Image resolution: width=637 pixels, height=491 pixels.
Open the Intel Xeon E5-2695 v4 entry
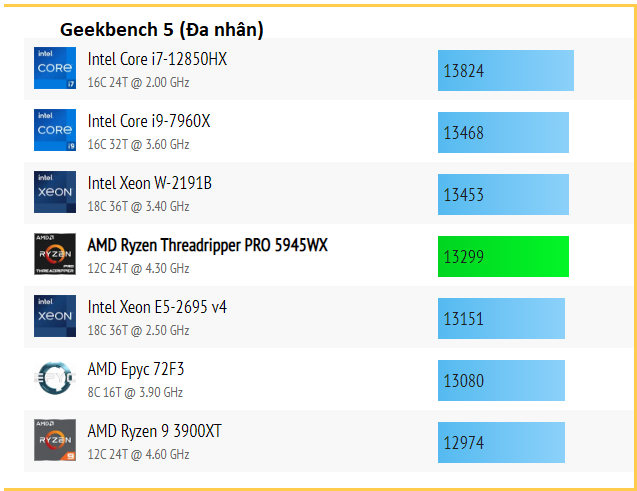(x=157, y=307)
